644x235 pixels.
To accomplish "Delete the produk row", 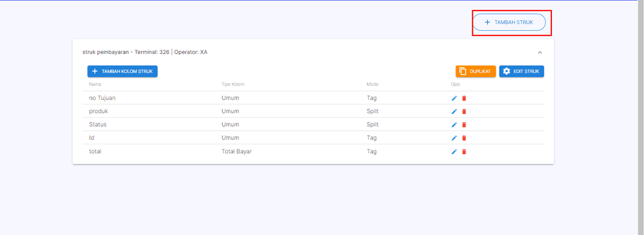I will pyautogui.click(x=464, y=112).
